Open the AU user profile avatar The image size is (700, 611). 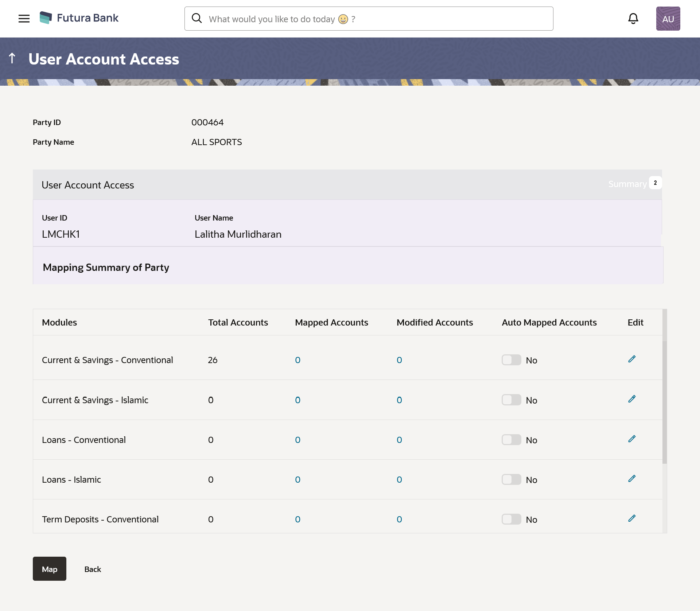[x=668, y=19]
